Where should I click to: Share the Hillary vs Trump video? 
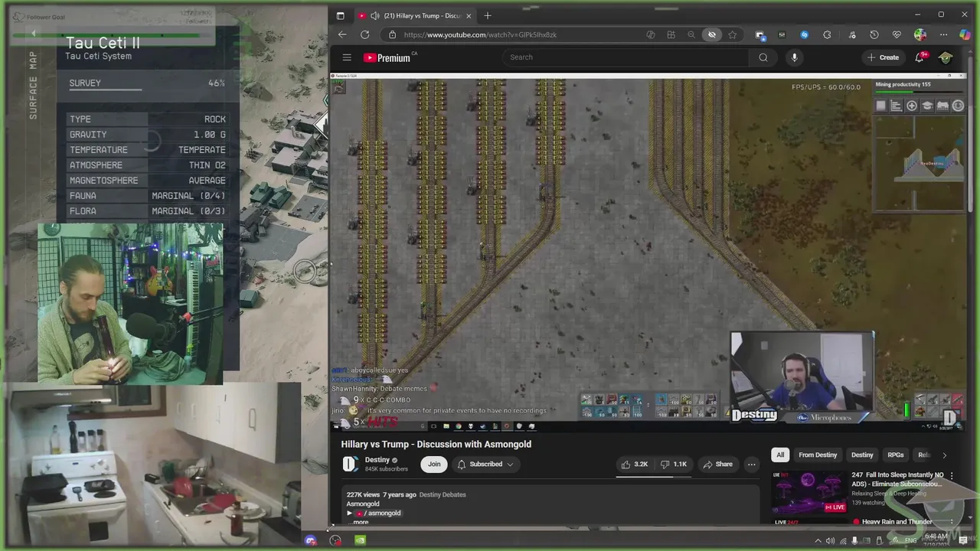[718, 464]
